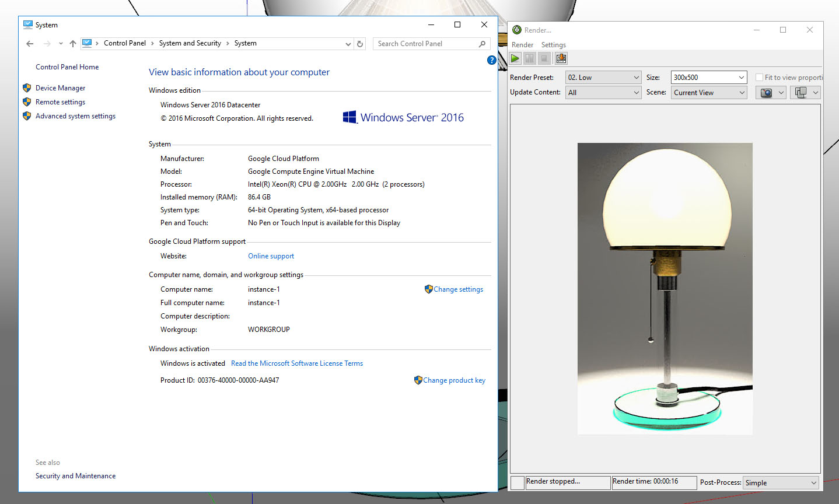The height and width of the screenshot is (504, 839).
Task: Open the recent locations dropdown arrow
Action: 61,44
